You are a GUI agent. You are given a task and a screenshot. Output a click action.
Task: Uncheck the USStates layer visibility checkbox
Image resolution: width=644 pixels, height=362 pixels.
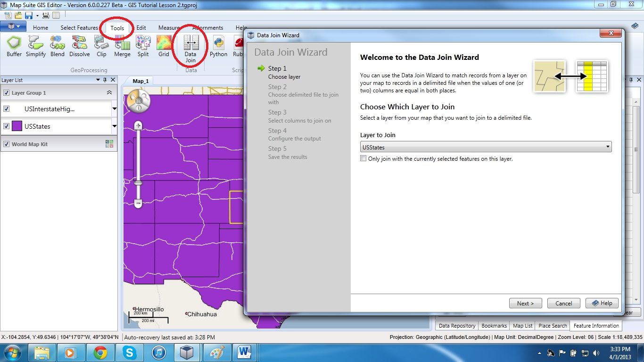7,126
